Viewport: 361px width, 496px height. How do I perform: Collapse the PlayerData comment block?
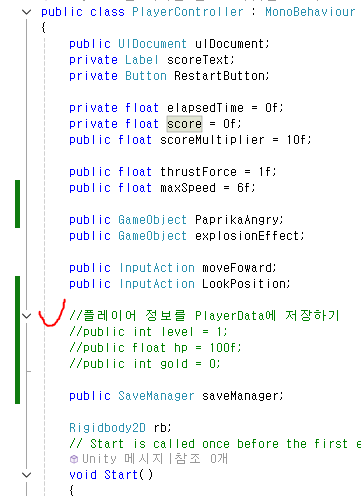click(26, 316)
